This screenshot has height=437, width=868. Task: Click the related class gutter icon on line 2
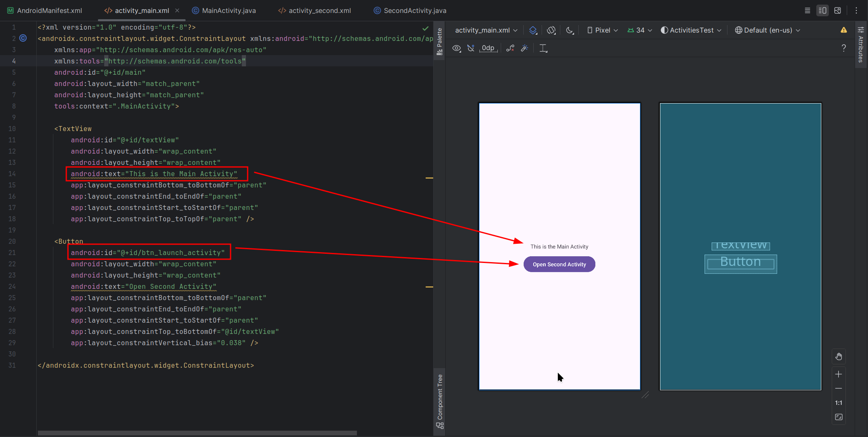(23, 38)
